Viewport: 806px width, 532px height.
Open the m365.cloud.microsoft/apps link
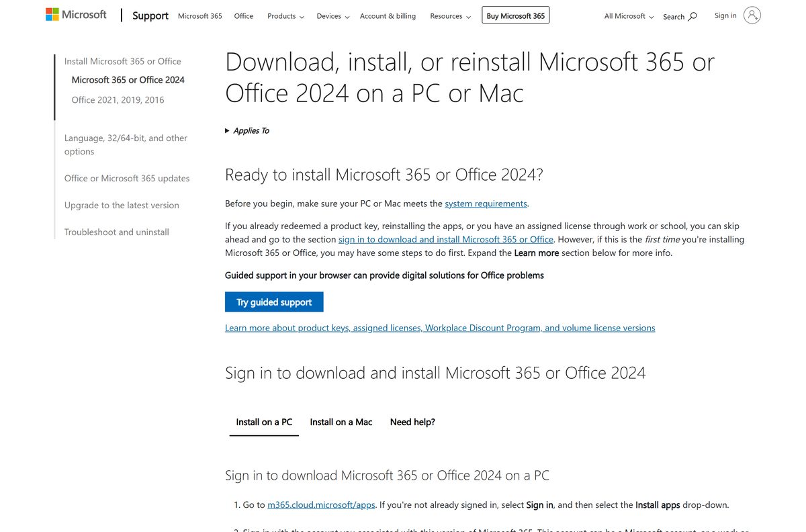coord(321,505)
